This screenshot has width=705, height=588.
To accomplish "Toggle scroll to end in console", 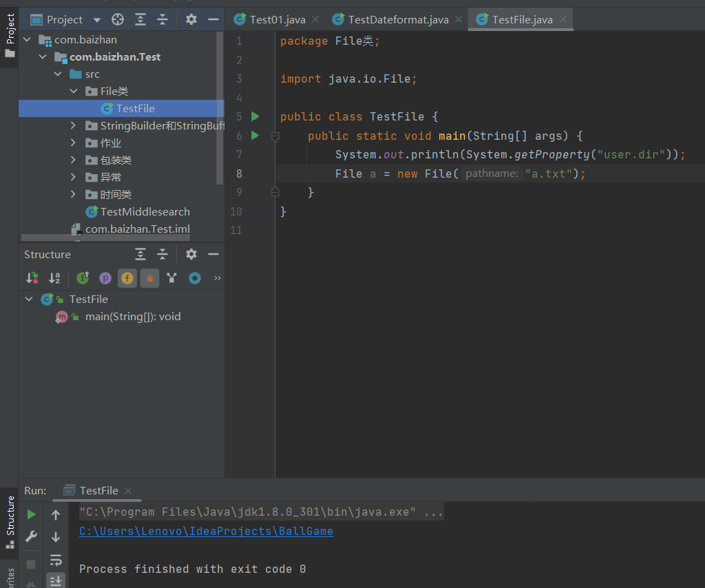I will [56, 581].
